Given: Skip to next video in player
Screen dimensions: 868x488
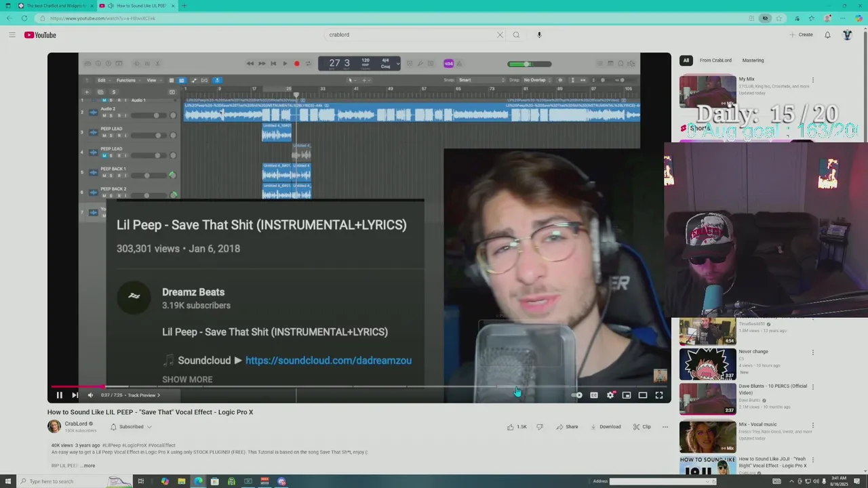Looking at the screenshot, I should tap(75, 395).
